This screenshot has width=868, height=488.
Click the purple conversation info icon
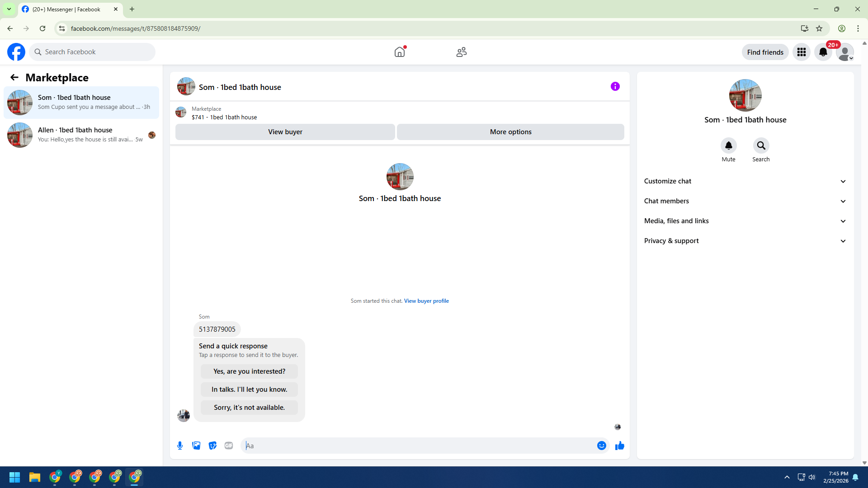pos(615,86)
